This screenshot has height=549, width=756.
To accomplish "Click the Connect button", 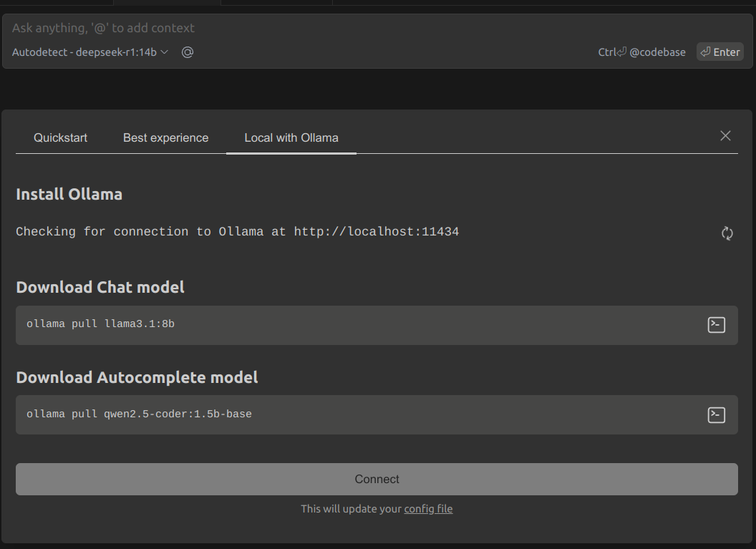I will pos(377,479).
